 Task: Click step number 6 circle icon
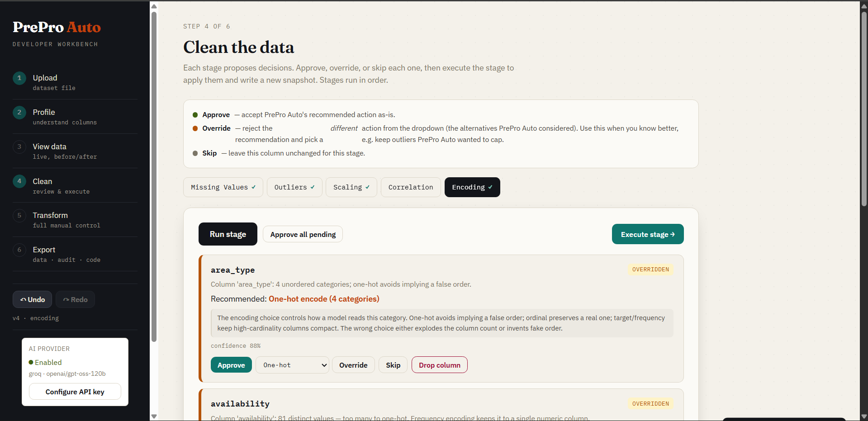(19, 250)
